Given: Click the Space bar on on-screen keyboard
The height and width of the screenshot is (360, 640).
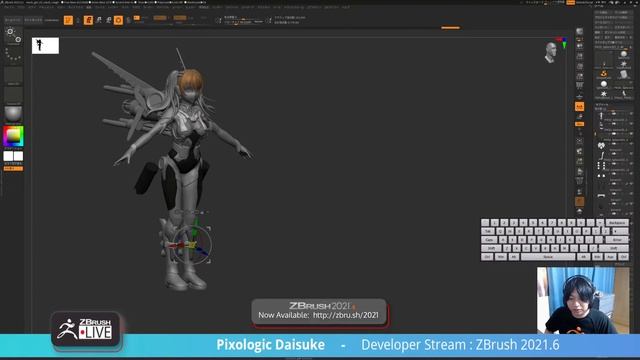Looking at the screenshot, I should coord(548,257).
